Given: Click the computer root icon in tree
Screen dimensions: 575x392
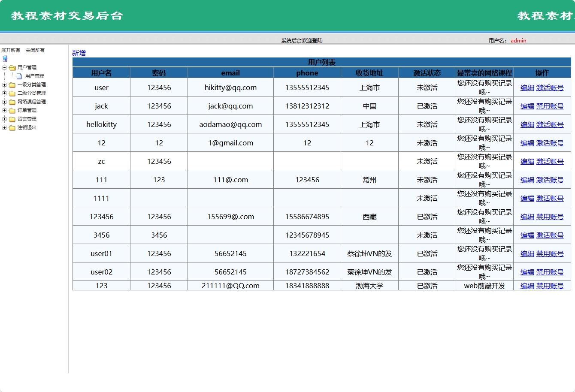Looking at the screenshot, I should coord(5,59).
